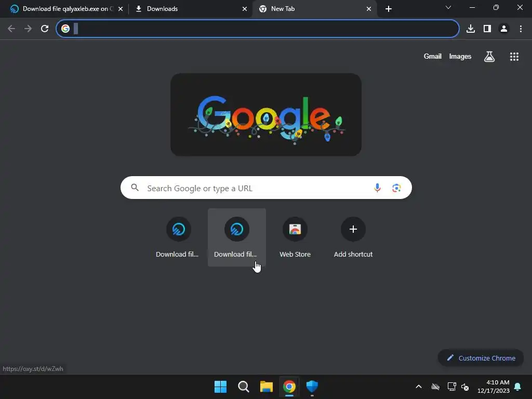This screenshot has width=532, height=399.
Task: Start voice search with microphone icon
Action: [x=377, y=188]
